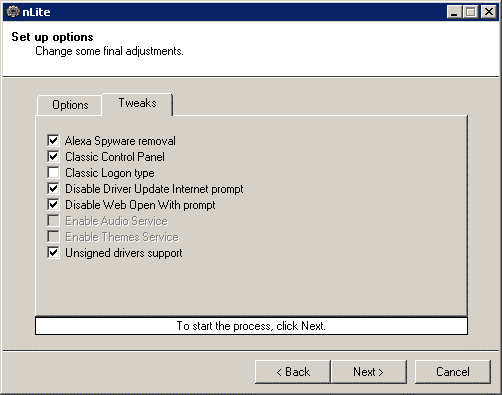Click the greyed Enable Audio Service checkbox
The image size is (502, 395).
click(53, 221)
